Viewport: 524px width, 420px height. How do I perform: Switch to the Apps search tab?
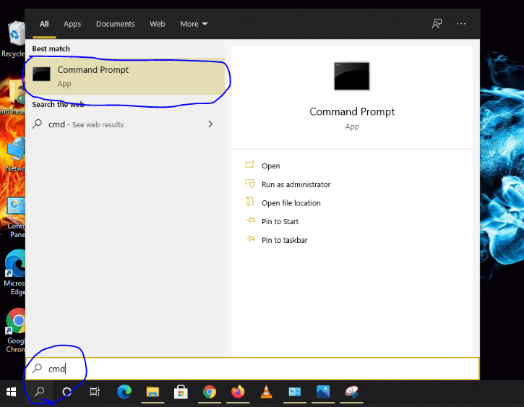(72, 24)
